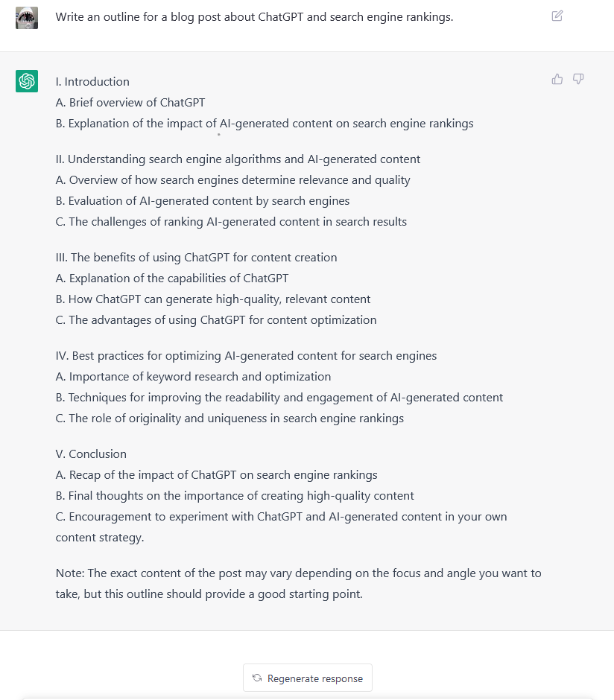
Task: Give the response a thumbs up
Action: [557, 79]
